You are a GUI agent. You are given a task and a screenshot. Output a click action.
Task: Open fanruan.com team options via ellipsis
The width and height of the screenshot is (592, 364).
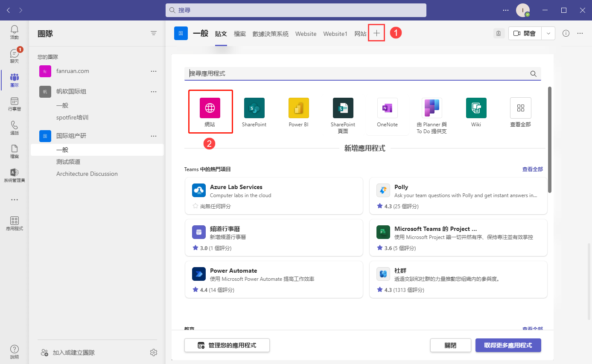(153, 71)
